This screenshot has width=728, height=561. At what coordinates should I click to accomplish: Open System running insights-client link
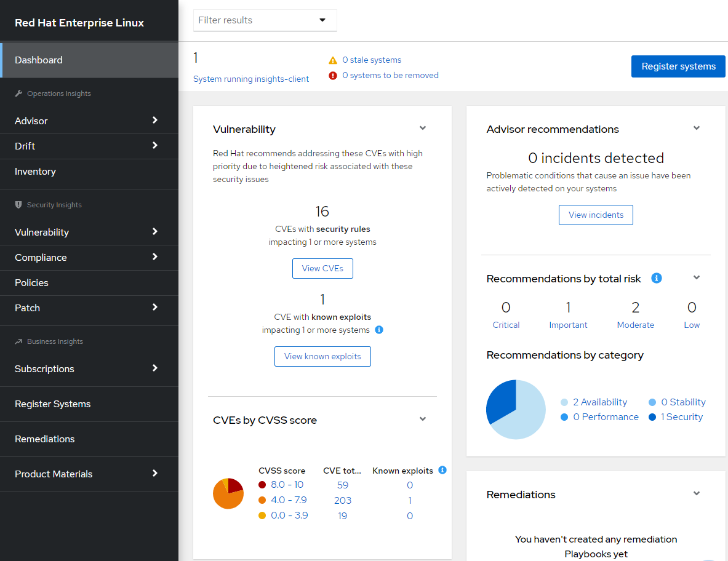coord(251,79)
